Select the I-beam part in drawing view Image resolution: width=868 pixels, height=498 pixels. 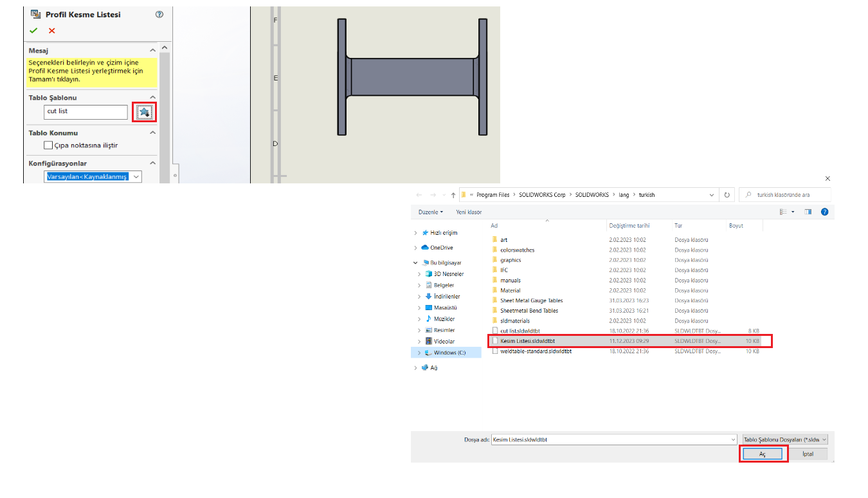(412, 77)
